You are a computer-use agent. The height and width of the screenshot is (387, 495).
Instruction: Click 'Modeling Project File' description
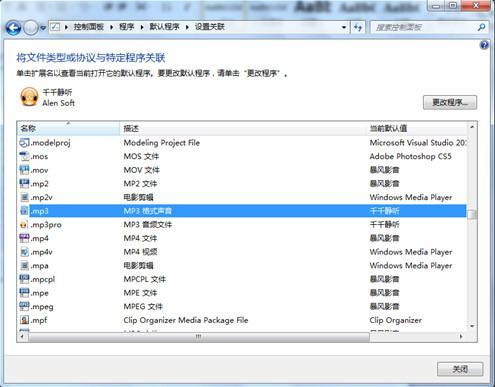[x=162, y=143]
